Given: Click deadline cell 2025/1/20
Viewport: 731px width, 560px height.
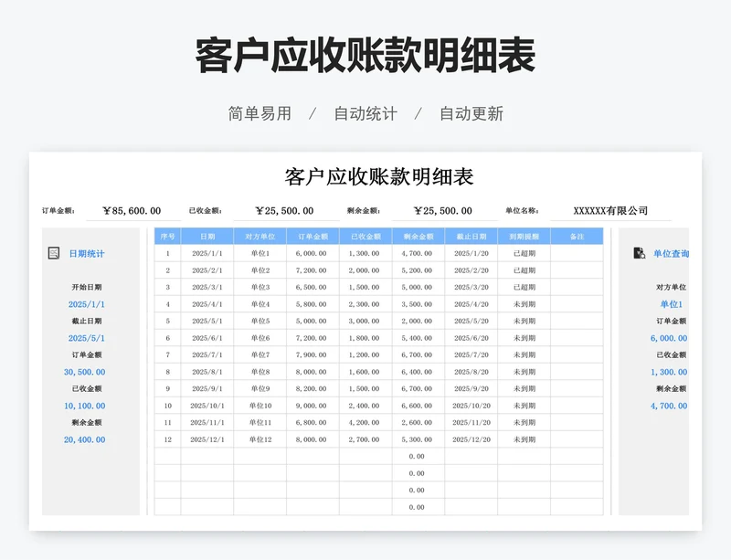Looking at the screenshot, I should point(471,254).
